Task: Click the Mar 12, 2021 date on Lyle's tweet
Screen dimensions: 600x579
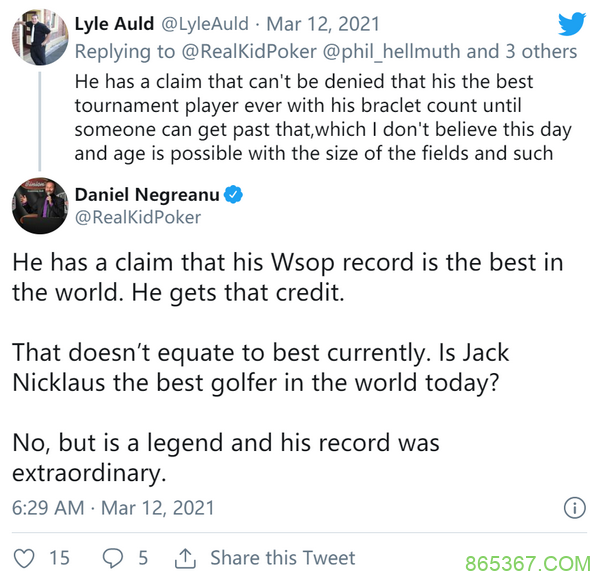Action: [x=323, y=24]
